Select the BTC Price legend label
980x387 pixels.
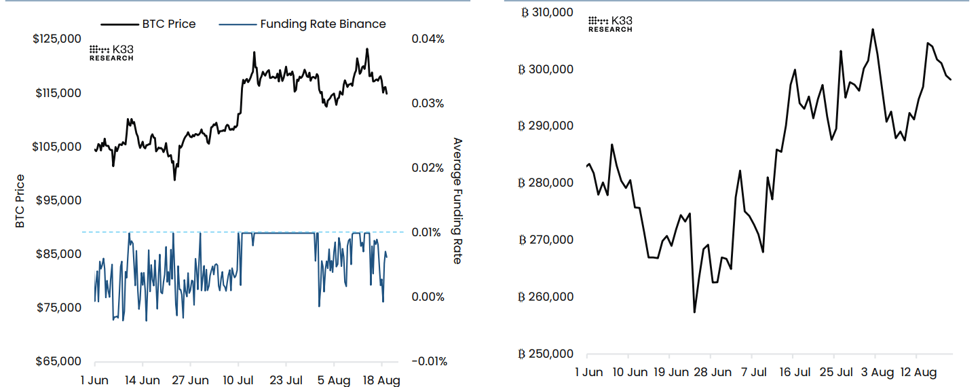click(x=168, y=24)
